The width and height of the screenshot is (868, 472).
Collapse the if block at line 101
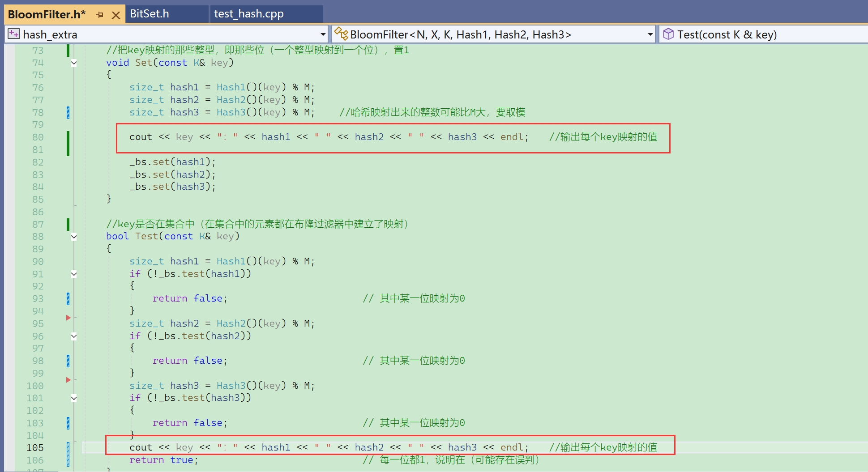74,398
